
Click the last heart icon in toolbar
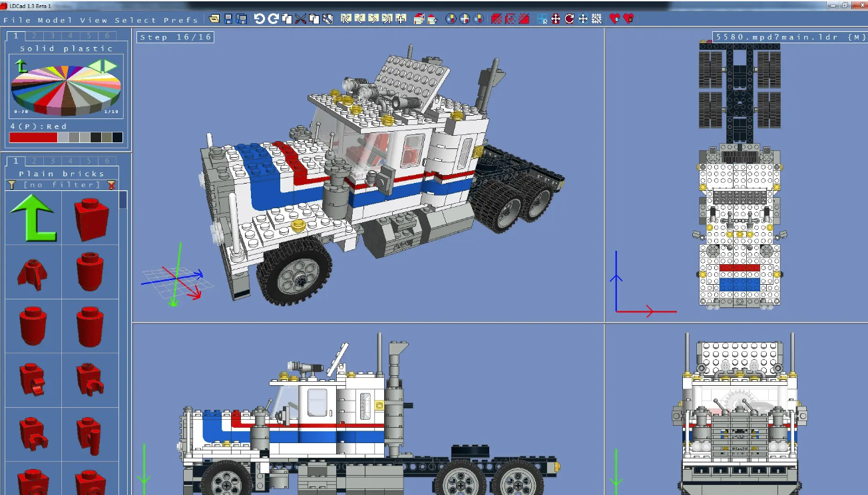coord(628,19)
